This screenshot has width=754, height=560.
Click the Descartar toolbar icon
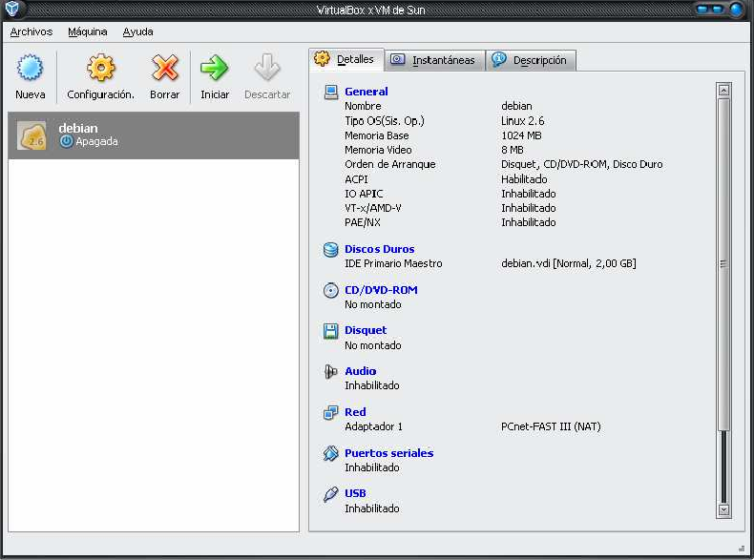click(267, 69)
